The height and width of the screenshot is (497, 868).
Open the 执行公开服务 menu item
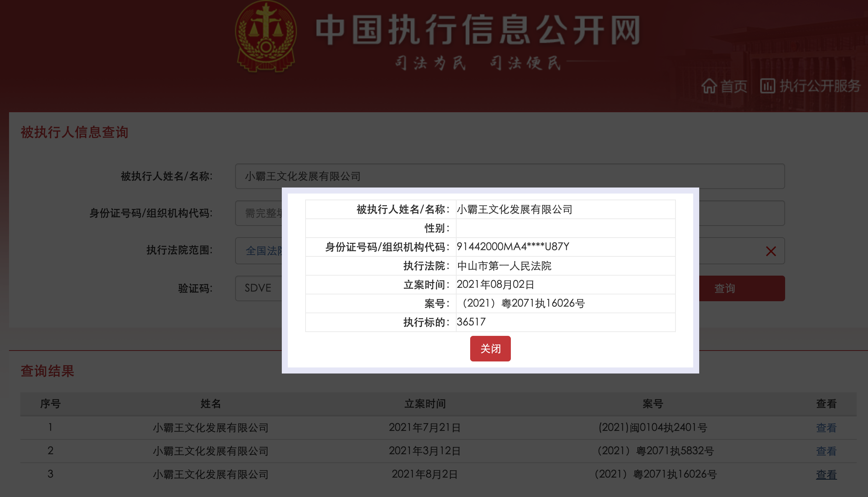point(820,86)
